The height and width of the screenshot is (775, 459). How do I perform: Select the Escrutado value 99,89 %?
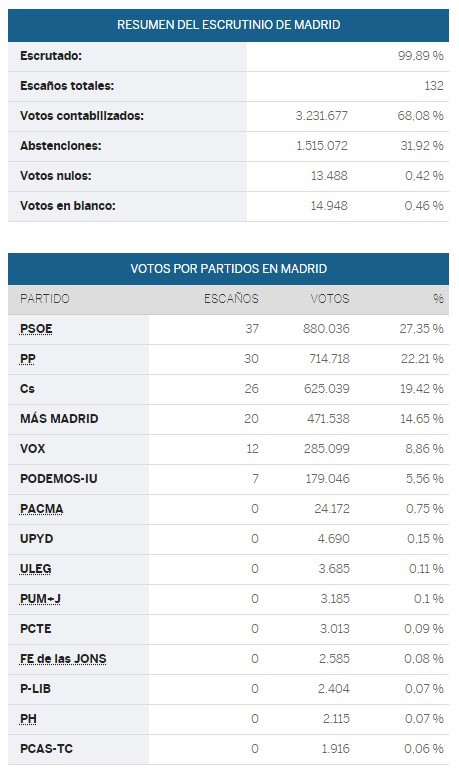click(420, 56)
